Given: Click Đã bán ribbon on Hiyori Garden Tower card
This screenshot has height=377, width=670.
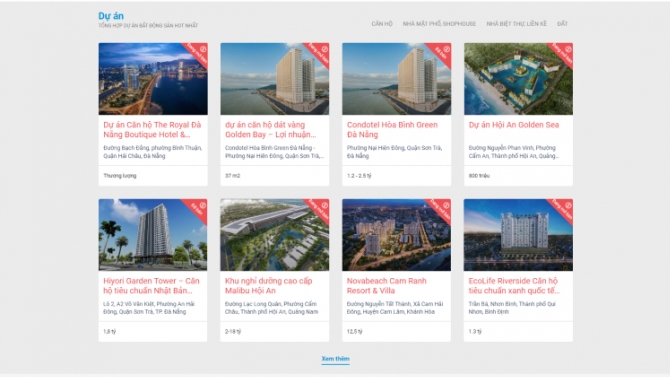Looking at the screenshot, I should pos(197,209).
